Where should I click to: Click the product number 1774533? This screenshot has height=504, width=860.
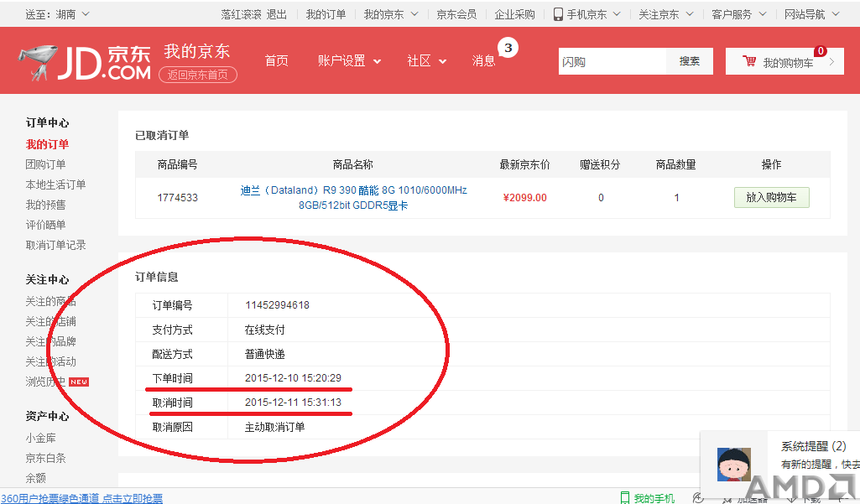pos(178,197)
